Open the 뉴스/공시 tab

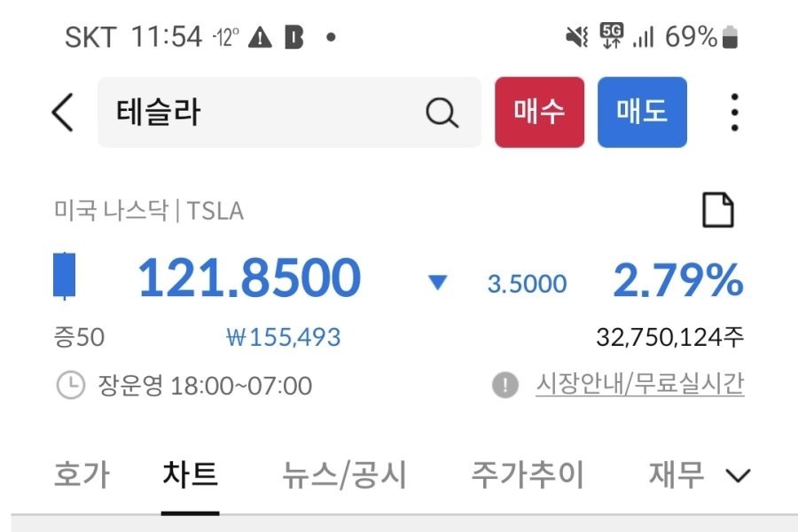(344, 475)
